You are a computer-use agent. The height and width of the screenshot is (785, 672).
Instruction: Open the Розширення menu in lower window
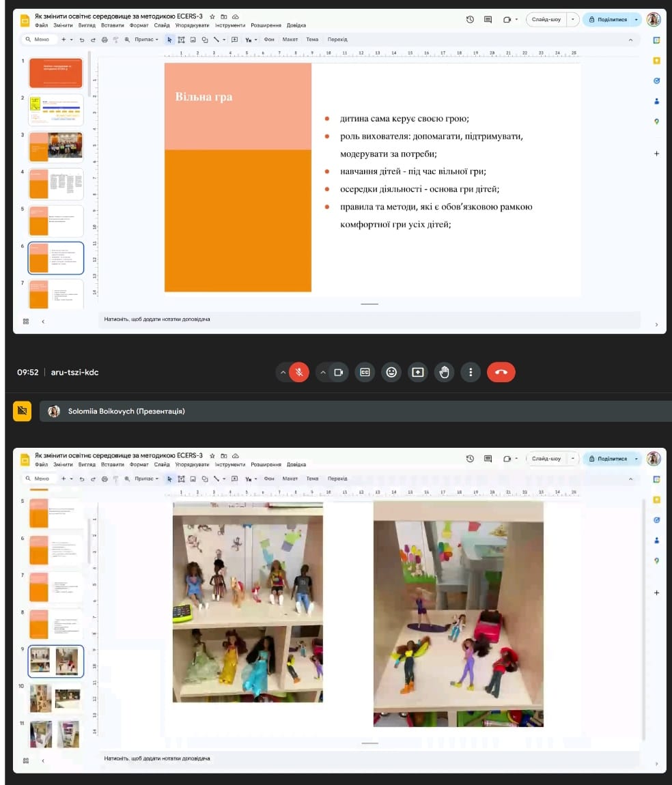[266, 464]
